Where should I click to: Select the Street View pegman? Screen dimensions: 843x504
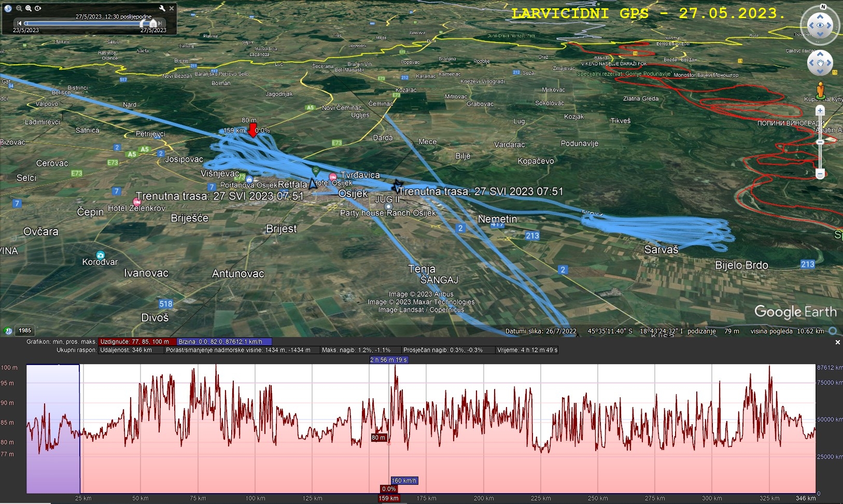pyautogui.click(x=820, y=90)
